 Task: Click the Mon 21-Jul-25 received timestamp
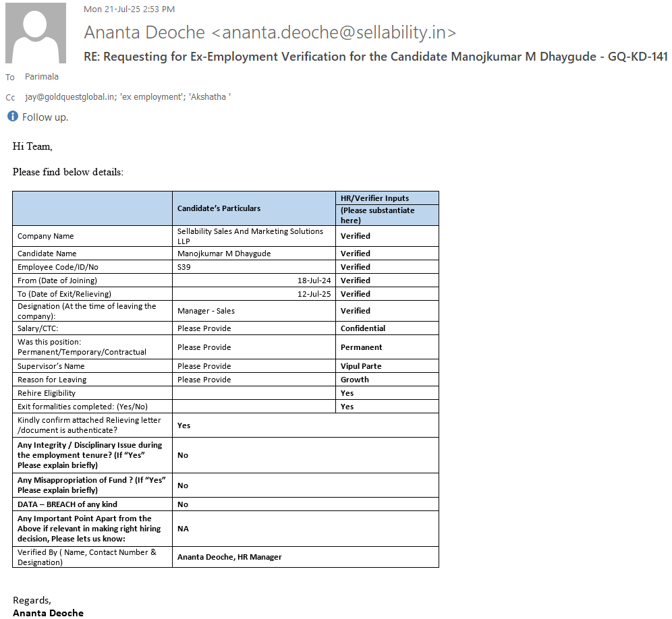129,9
